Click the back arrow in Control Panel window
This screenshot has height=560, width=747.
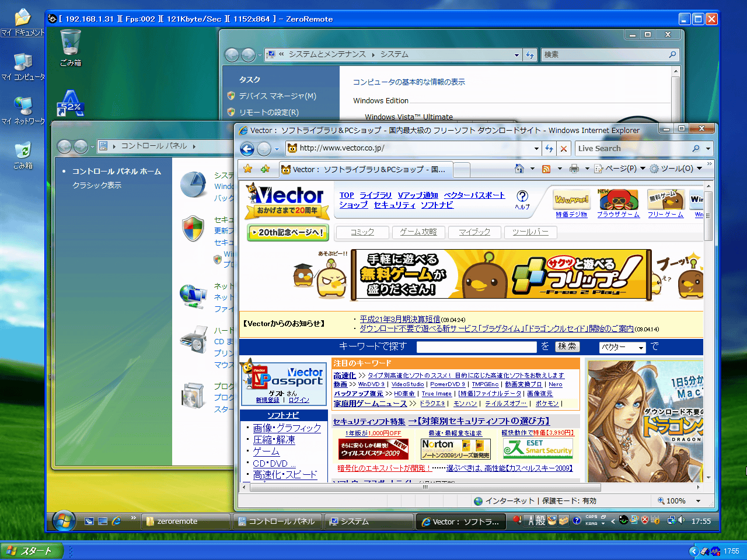[64, 146]
